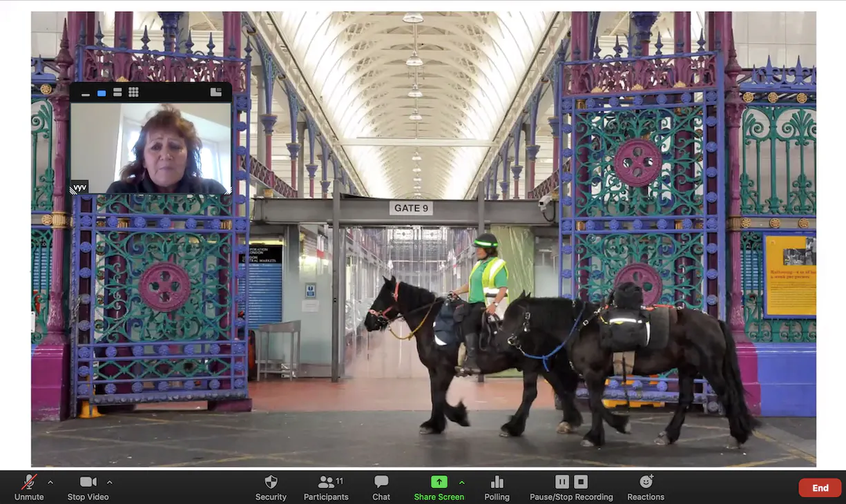Open the Polling feature
This screenshot has height=504, width=846.
click(497, 487)
